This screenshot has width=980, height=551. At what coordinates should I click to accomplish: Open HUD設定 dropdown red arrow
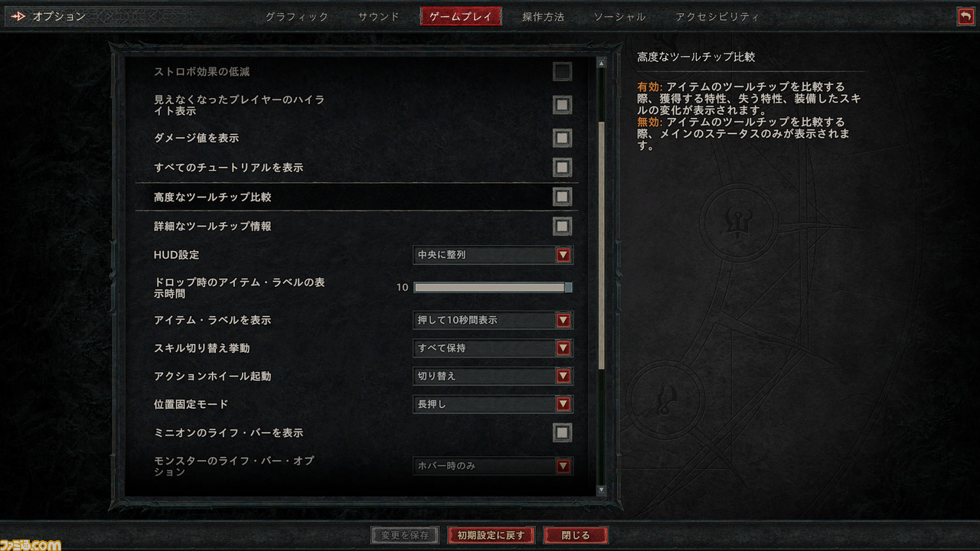(x=563, y=255)
